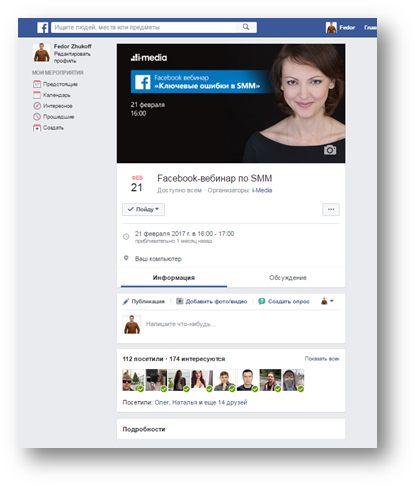The width and height of the screenshot is (415, 486).
Task: Focus the Facebook search input field
Action: [x=154, y=27]
